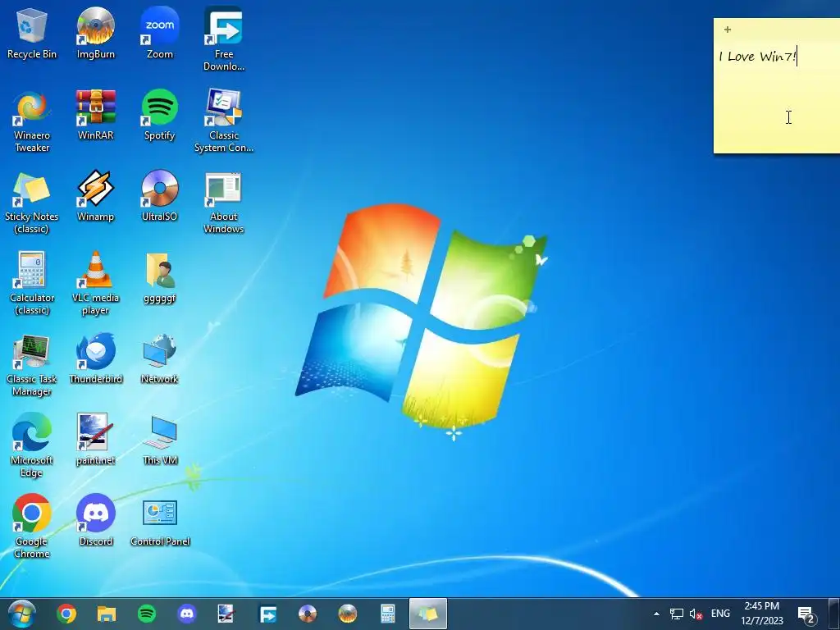Select the This VM desktop icon
The width and height of the screenshot is (840, 630).
(160, 440)
